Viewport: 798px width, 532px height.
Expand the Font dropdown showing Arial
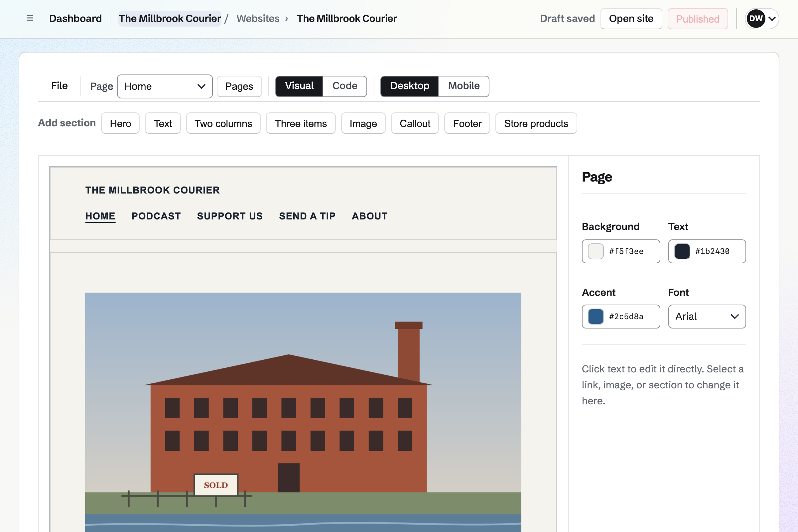click(x=707, y=317)
